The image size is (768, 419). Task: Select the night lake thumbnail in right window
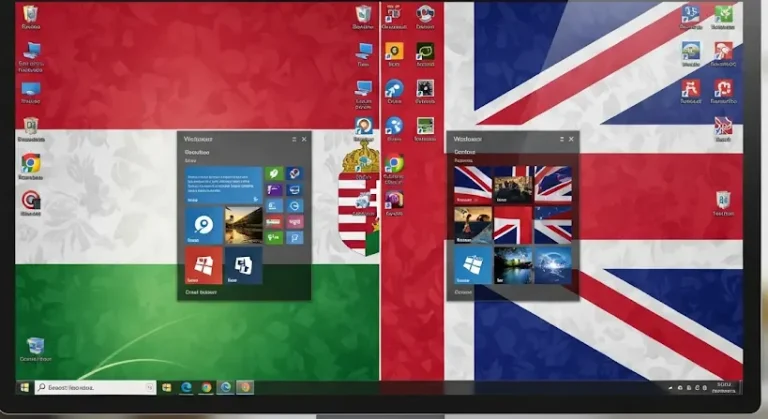tap(513, 265)
